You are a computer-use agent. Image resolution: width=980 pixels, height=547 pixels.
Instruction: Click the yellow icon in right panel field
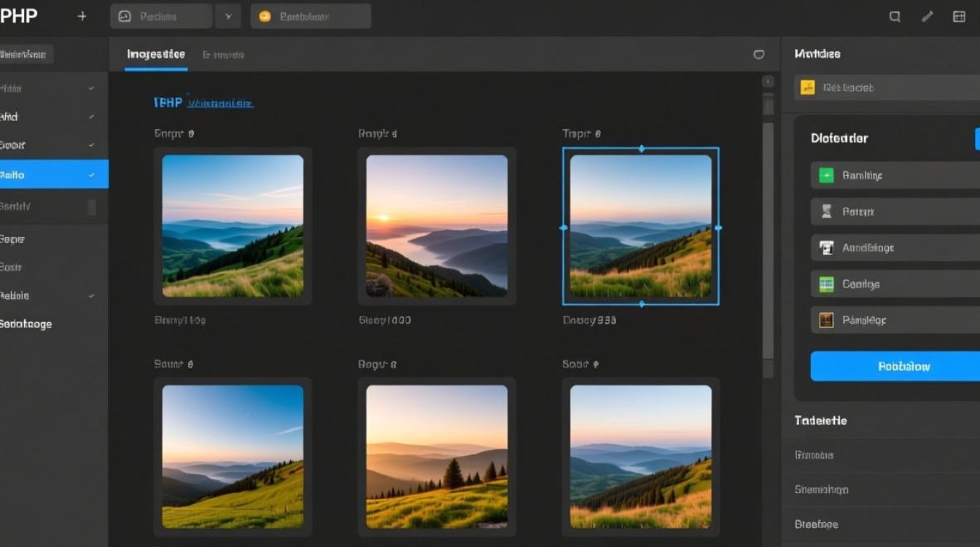[807, 88]
